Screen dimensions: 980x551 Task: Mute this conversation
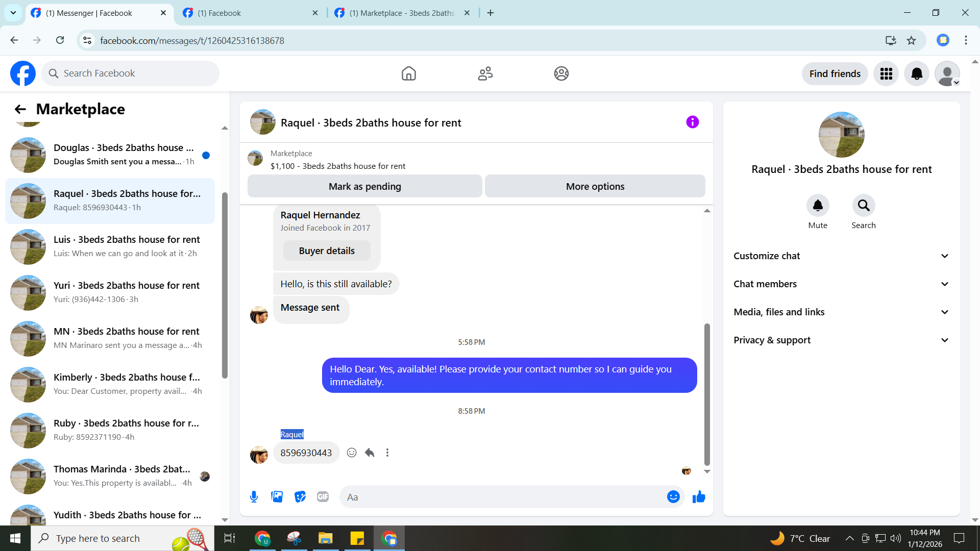[817, 206]
